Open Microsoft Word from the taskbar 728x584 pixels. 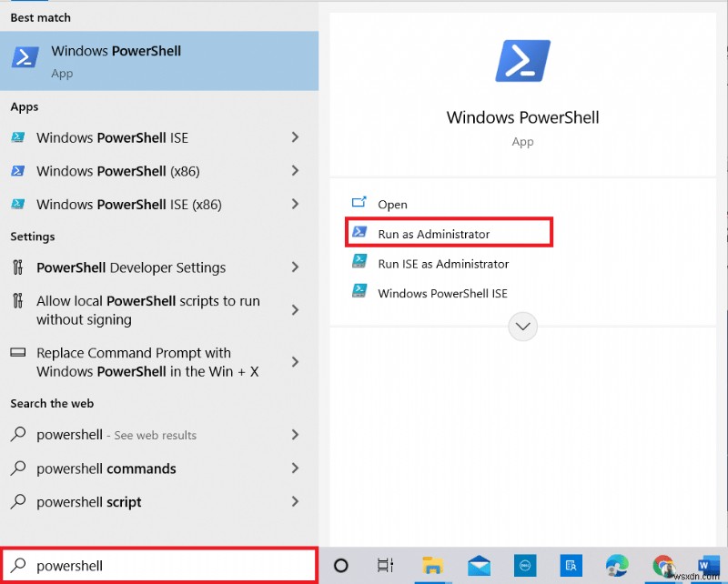pyautogui.click(x=711, y=565)
